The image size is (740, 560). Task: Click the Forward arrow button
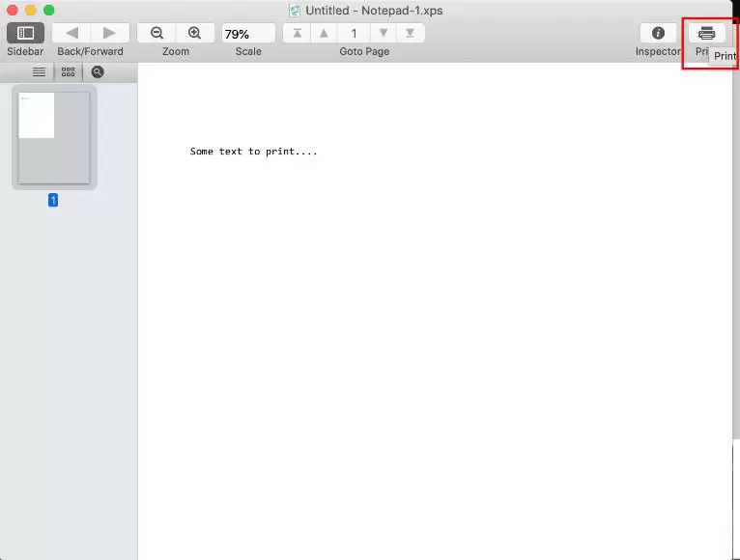109,33
